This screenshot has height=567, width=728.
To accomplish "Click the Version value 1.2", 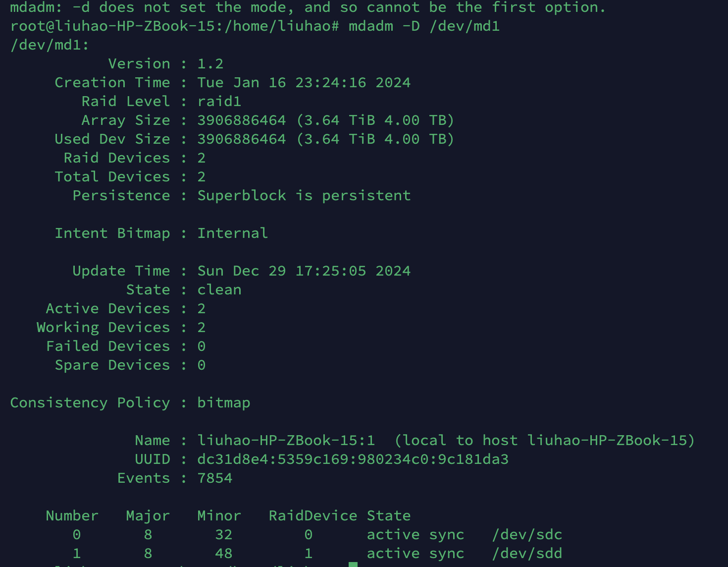I will pyautogui.click(x=210, y=63).
